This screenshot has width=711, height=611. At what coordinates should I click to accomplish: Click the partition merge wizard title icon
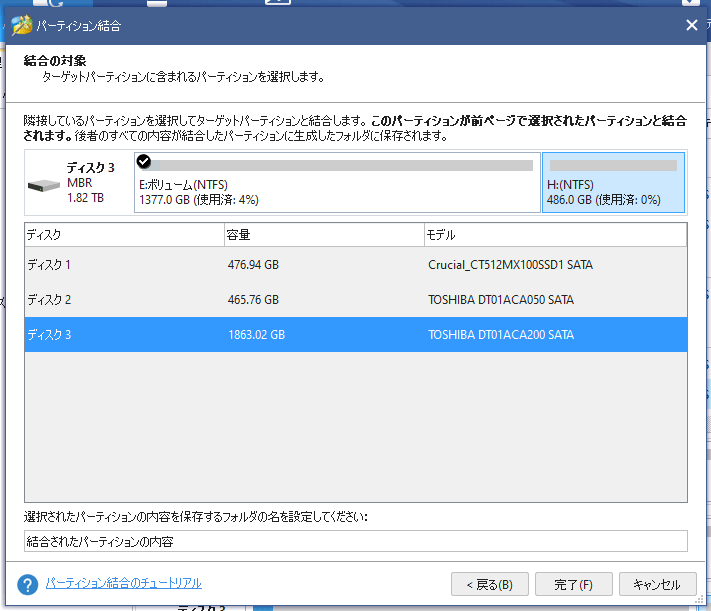22,25
